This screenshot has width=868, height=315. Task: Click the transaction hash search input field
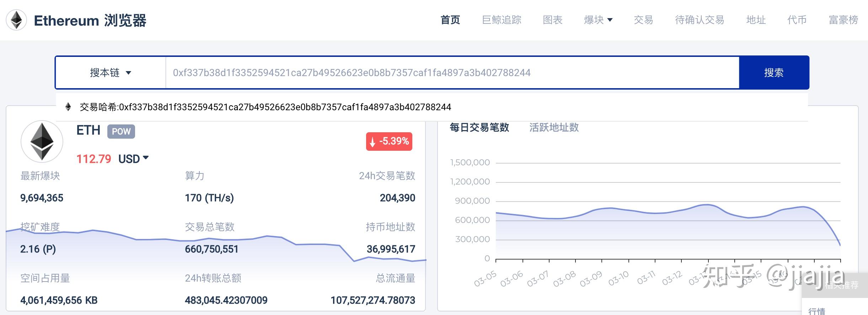point(452,73)
